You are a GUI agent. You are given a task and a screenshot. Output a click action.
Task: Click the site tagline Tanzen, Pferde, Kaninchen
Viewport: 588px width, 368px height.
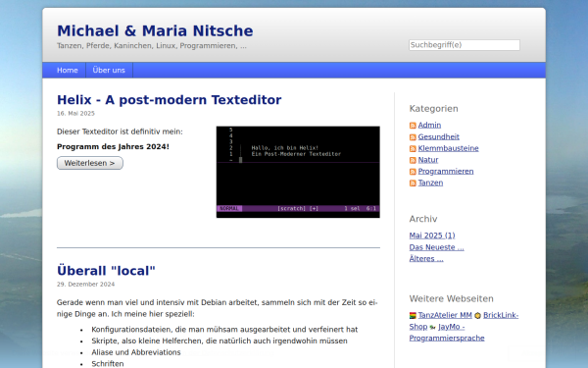point(152,46)
